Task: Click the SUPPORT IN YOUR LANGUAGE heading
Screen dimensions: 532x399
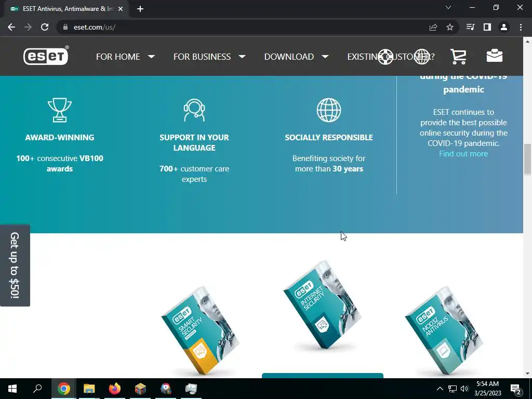Action: tap(194, 142)
